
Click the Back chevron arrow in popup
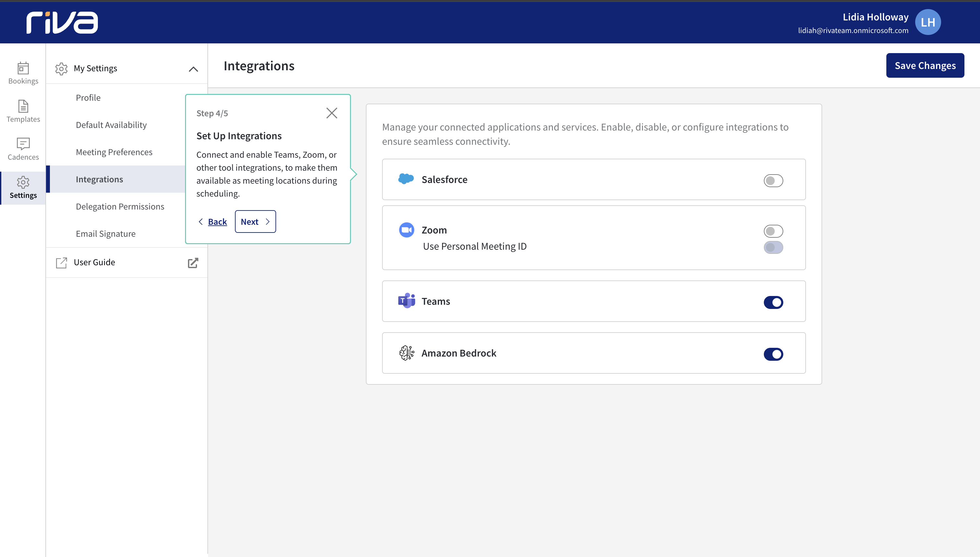pyautogui.click(x=201, y=222)
